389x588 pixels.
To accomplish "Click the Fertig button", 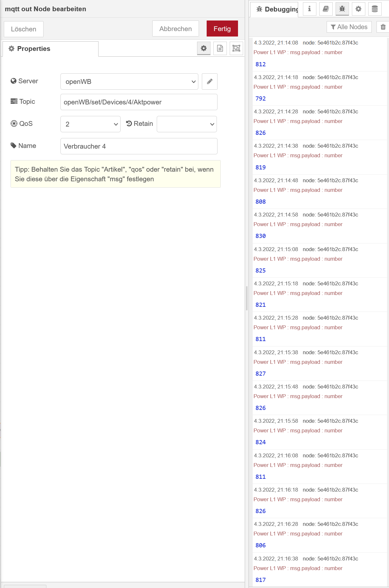I will tap(222, 29).
